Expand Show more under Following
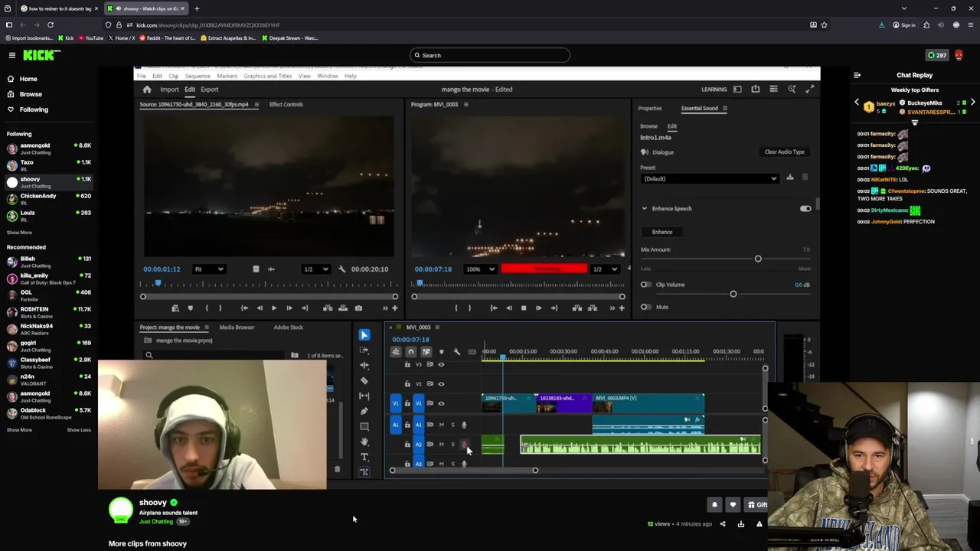Viewport: 980px width, 551px height. (19, 233)
